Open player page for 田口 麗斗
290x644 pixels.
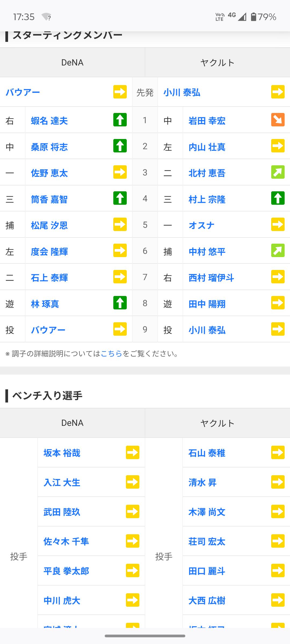point(206,571)
